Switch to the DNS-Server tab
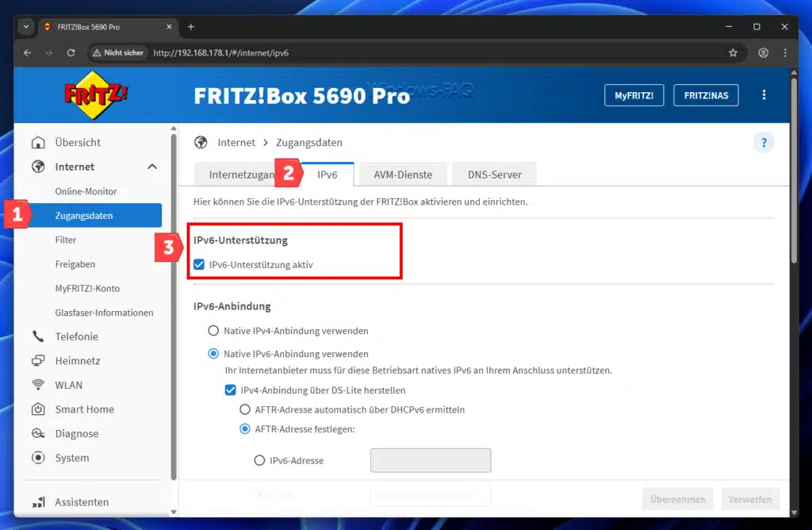Image resolution: width=812 pixels, height=530 pixels. [x=494, y=174]
